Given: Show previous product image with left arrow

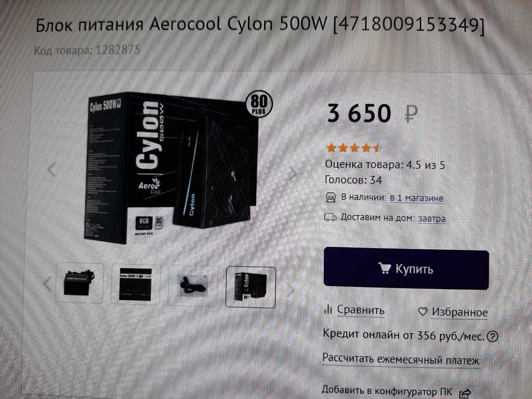Looking at the screenshot, I should (x=52, y=170).
